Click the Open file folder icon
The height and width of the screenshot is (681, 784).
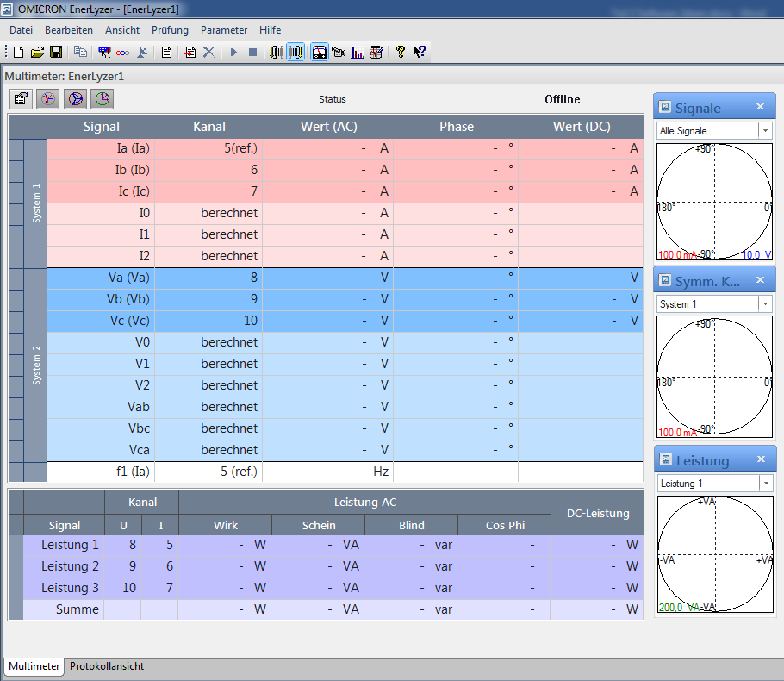click(x=37, y=52)
